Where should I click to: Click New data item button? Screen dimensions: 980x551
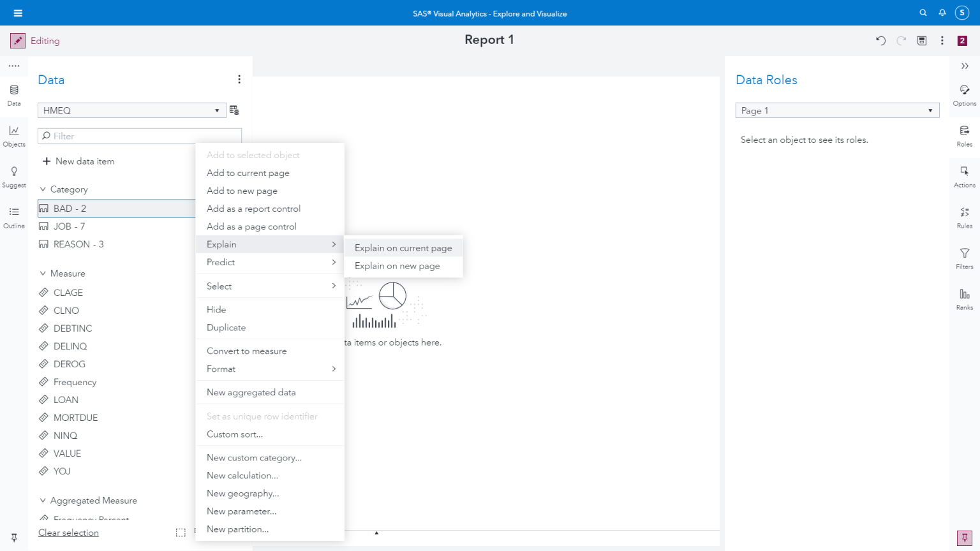[x=78, y=161]
